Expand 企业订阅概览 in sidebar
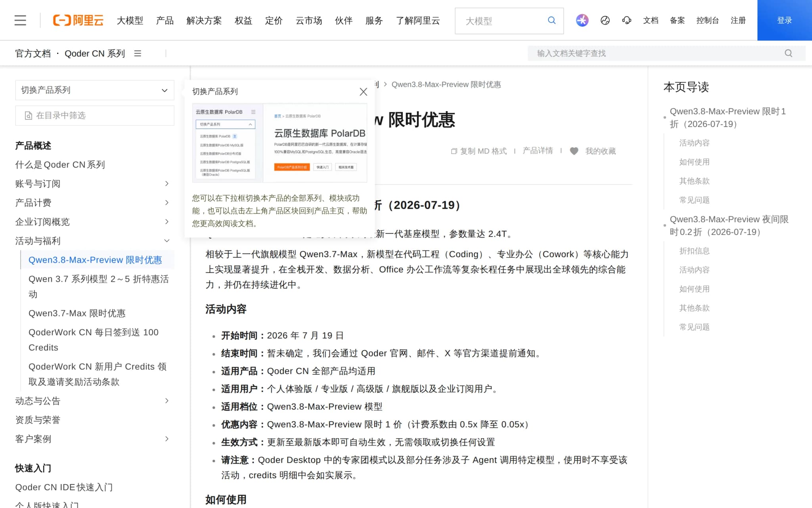The width and height of the screenshot is (812, 508). (167, 221)
